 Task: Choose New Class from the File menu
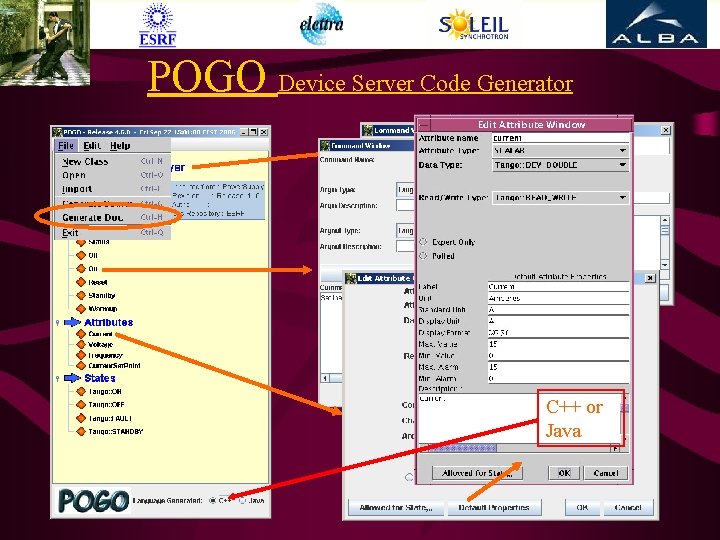click(x=112, y=162)
